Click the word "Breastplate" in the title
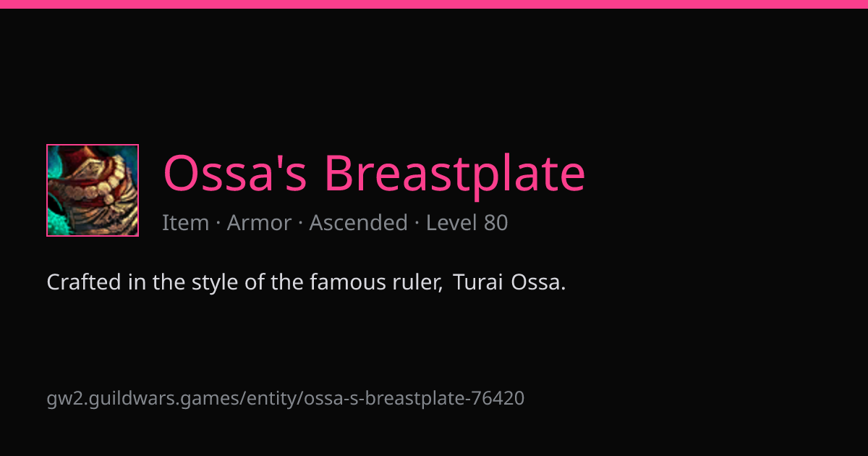Viewport: 868px width, 456px height. pos(454,174)
